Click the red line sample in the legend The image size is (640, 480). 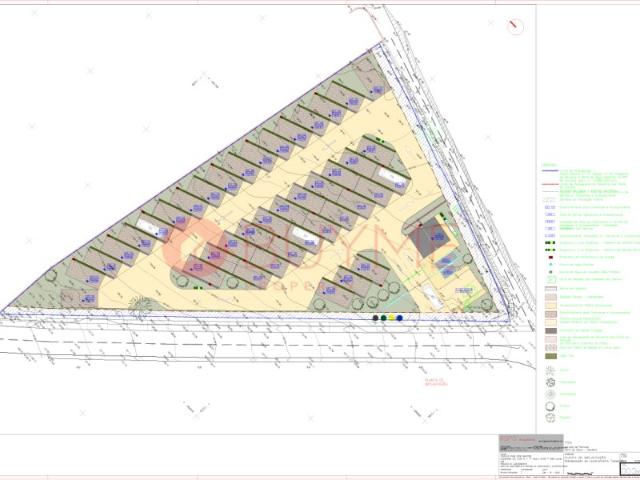coord(550,184)
